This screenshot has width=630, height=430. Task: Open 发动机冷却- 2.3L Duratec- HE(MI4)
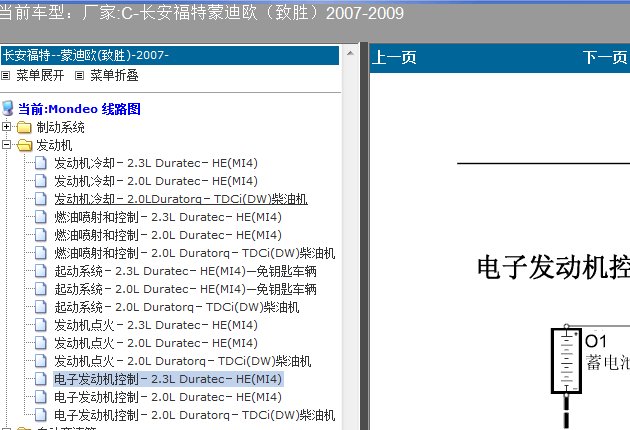[x=156, y=163]
